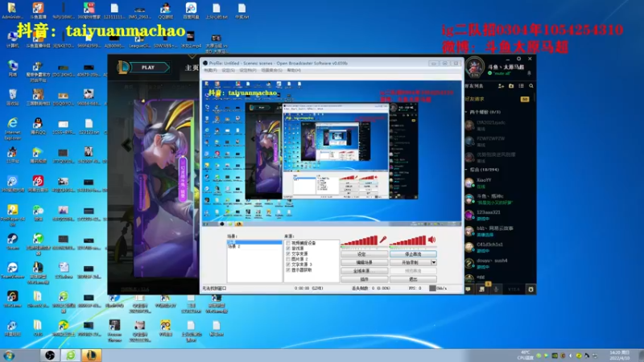Viewport: 644px width, 362px height.
Task: Toggle first 文字来源 source checkbox
Action: 288,253
